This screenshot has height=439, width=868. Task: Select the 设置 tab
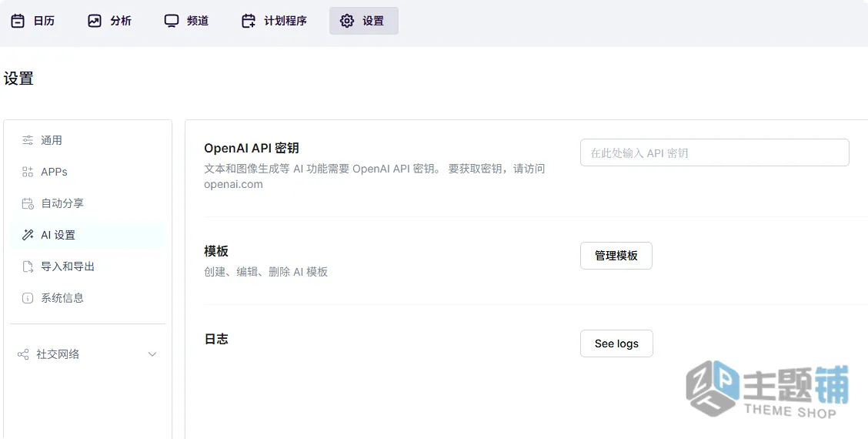pyautogui.click(x=364, y=21)
